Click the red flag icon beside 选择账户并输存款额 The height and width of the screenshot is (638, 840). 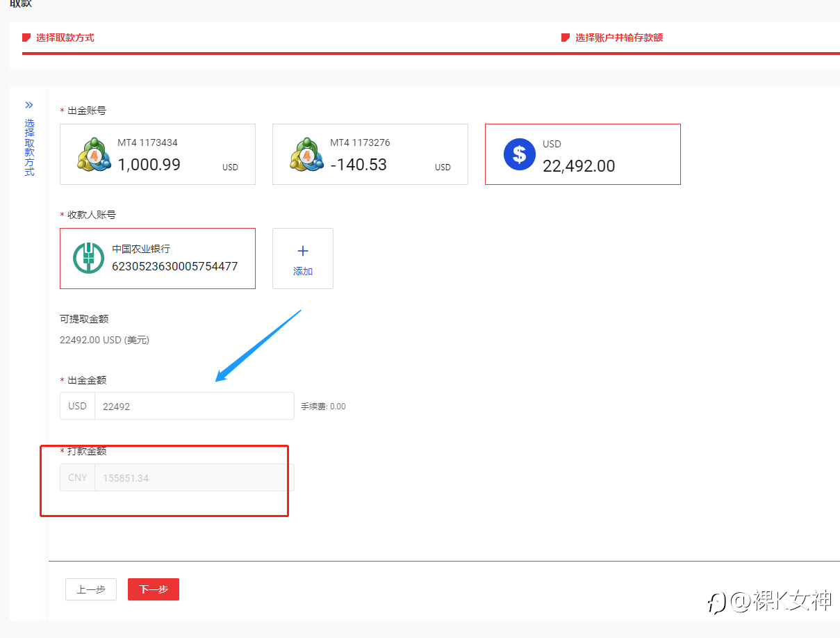(566, 38)
